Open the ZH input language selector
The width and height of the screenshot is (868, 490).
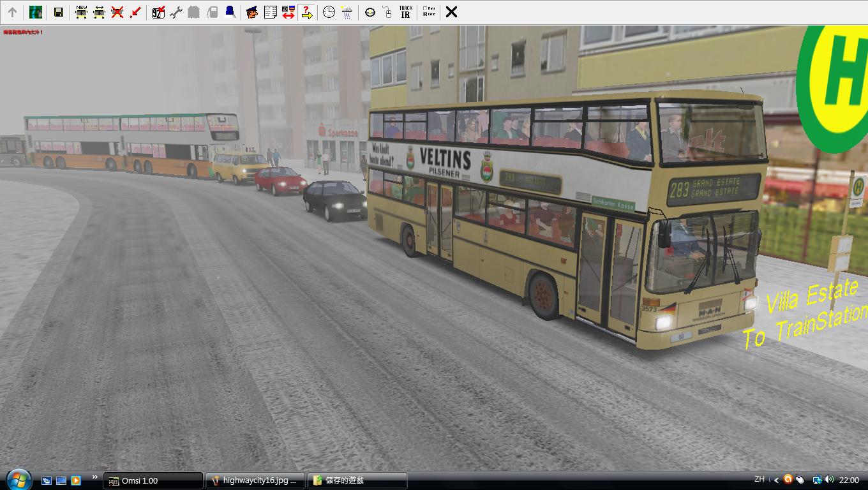(x=759, y=479)
